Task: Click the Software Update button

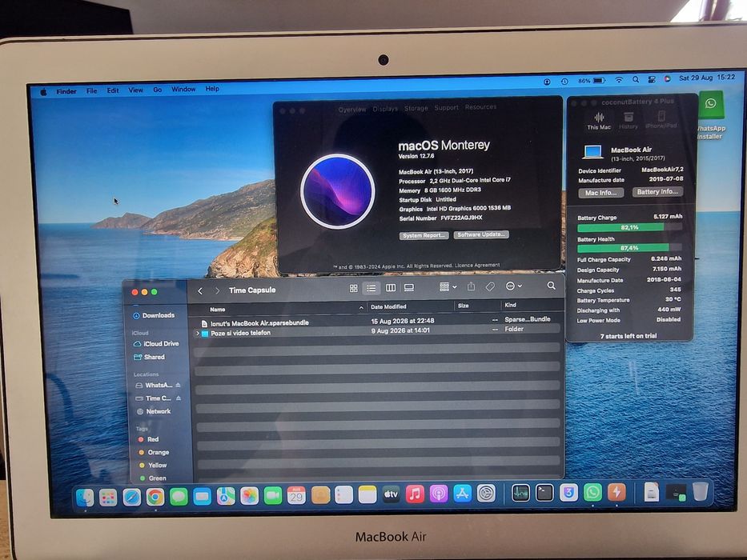Action: pyautogui.click(x=481, y=234)
